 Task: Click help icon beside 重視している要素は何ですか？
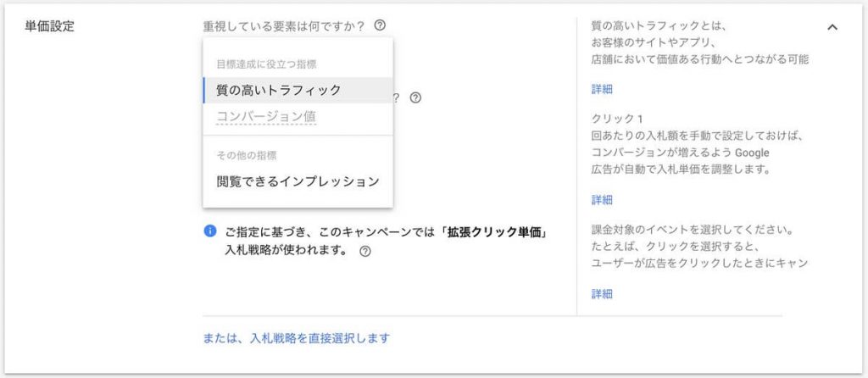point(380,25)
